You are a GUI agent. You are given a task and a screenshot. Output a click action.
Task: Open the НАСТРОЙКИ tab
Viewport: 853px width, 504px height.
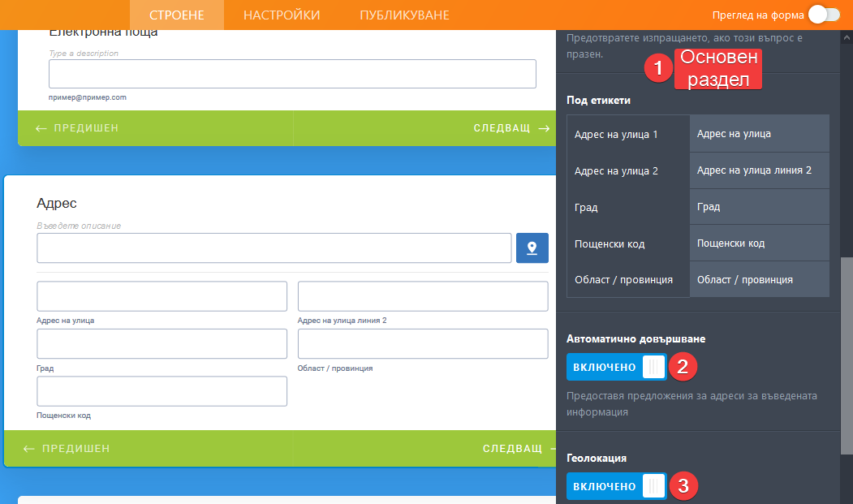(x=282, y=15)
